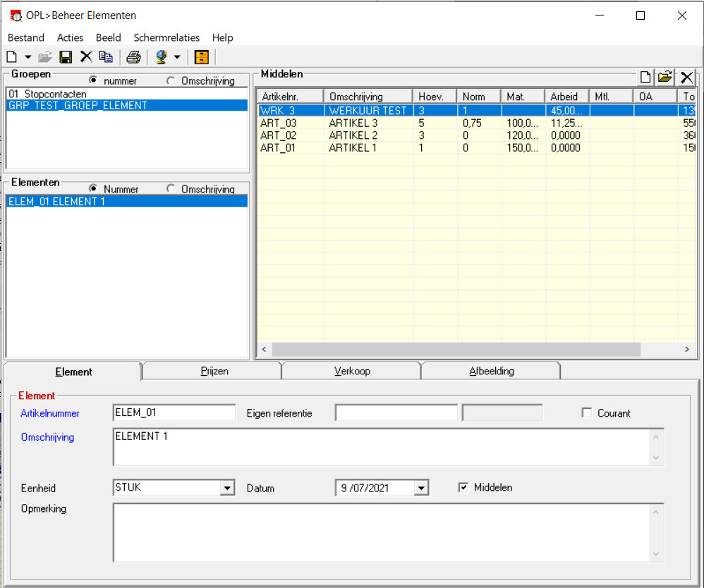Save using the floppy disk icon
This screenshot has width=704, height=588.
coord(66,57)
